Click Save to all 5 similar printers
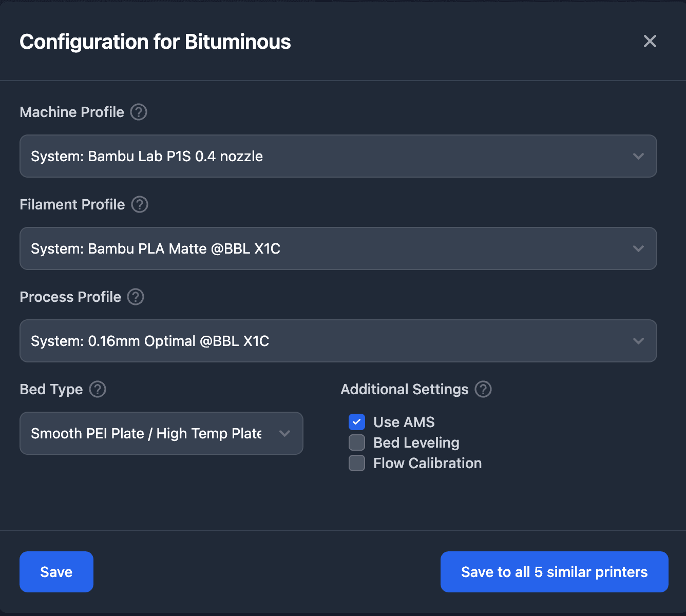 click(555, 572)
